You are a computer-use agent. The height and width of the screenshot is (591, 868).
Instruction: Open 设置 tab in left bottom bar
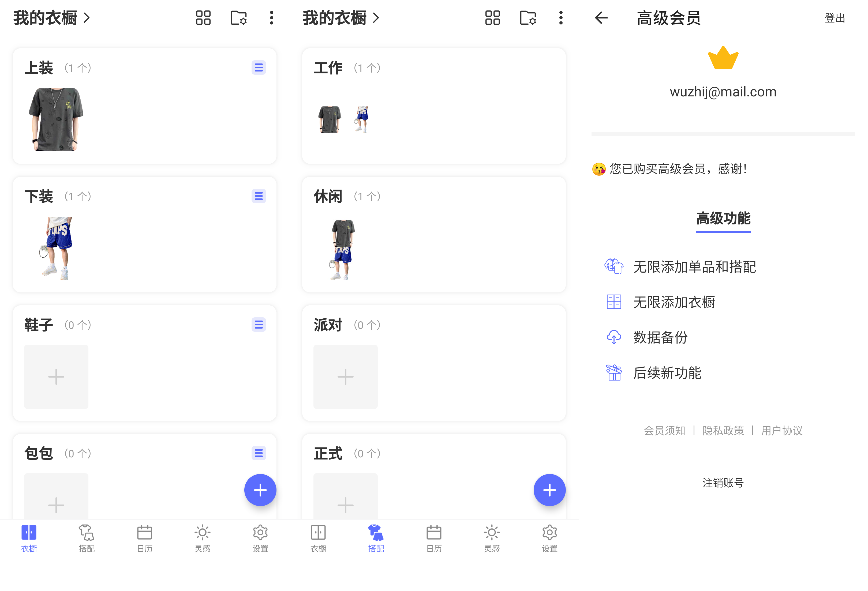click(260, 538)
